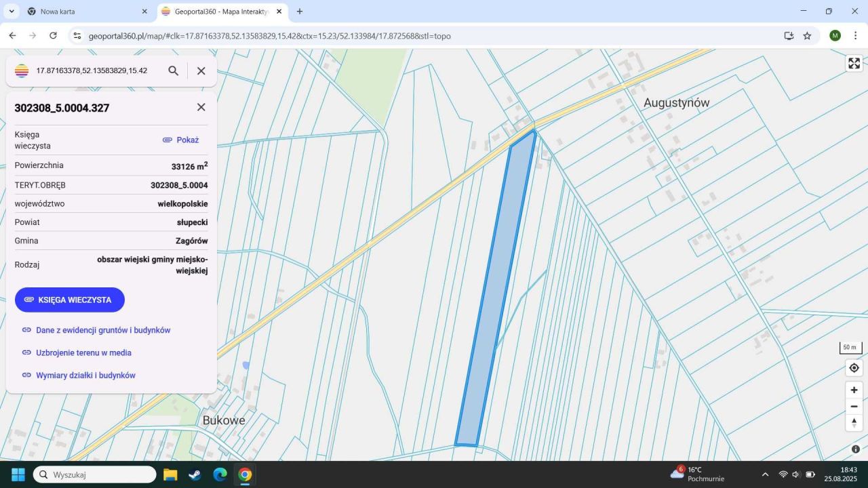This screenshot has width=868, height=488.
Task: Reset map north orientation compass
Action: click(854, 422)
